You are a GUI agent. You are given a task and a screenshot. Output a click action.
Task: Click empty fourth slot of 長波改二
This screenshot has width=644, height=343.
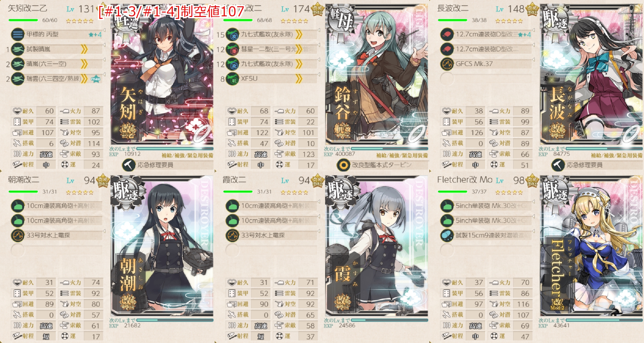click(447, 79)
